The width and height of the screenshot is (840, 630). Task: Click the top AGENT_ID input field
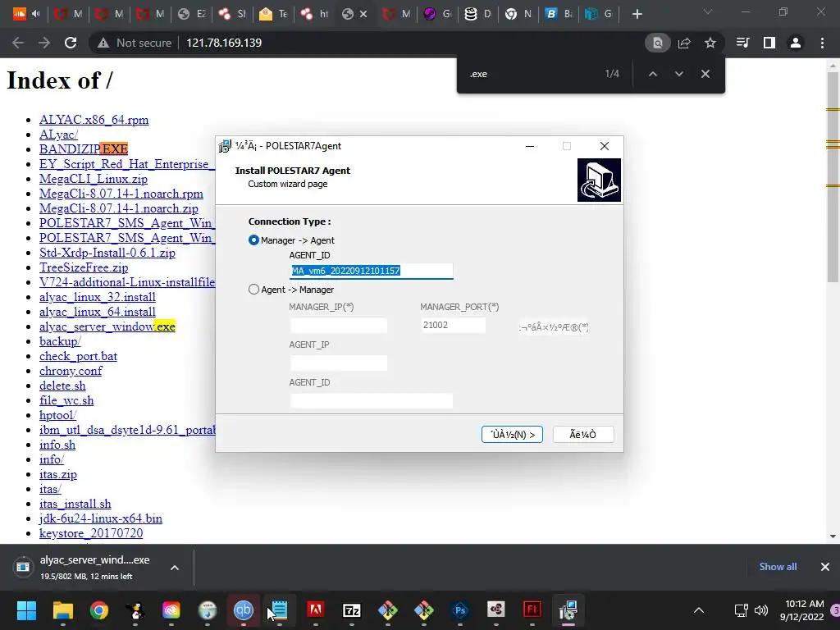point(372,271)
